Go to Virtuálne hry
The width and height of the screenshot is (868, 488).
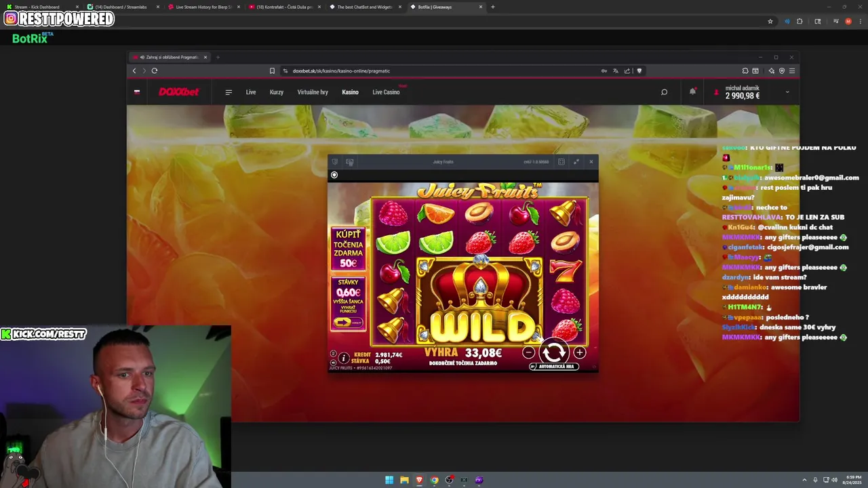coord(313,92)
